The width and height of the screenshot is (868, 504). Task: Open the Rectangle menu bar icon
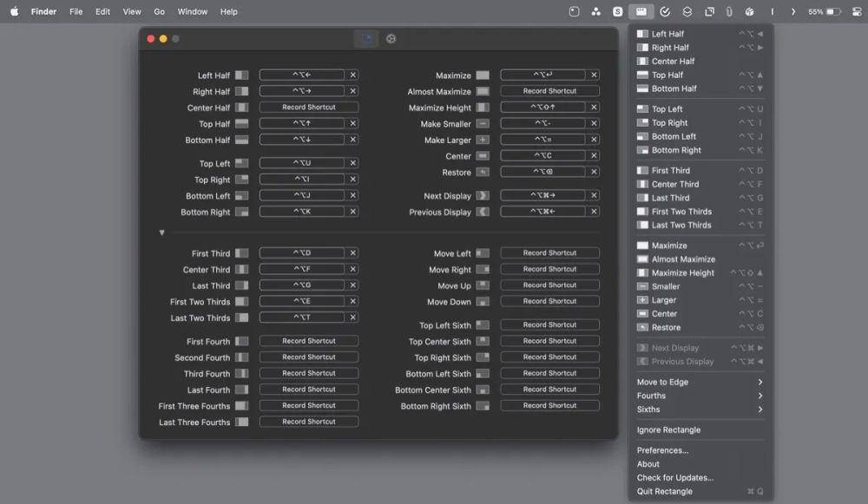point(641,11)
